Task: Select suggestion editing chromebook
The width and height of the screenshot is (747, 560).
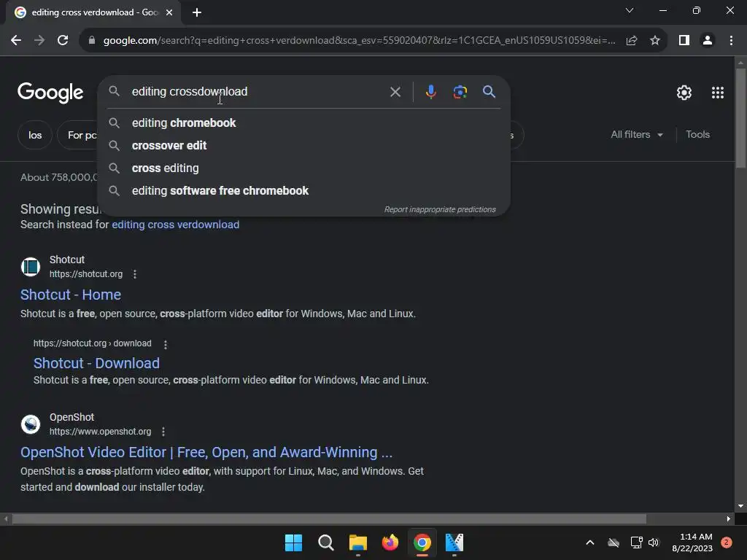Action: coord(303,122)
